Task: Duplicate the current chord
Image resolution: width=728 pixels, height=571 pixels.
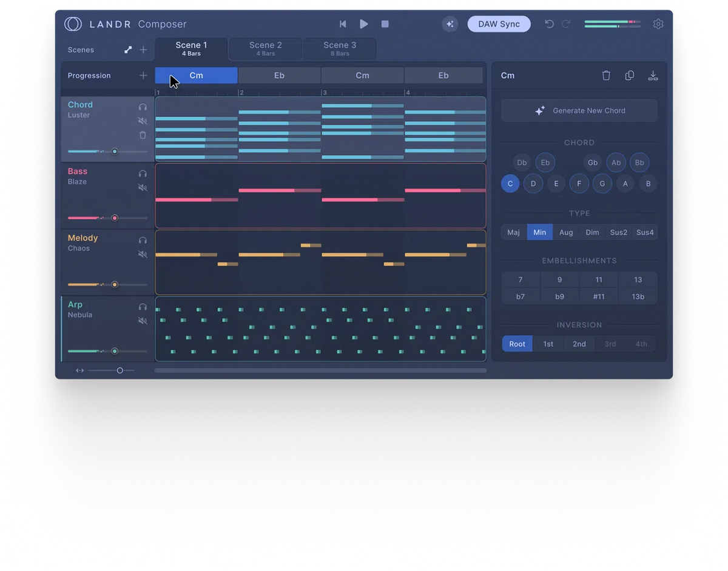Action: tap(630, 75)
